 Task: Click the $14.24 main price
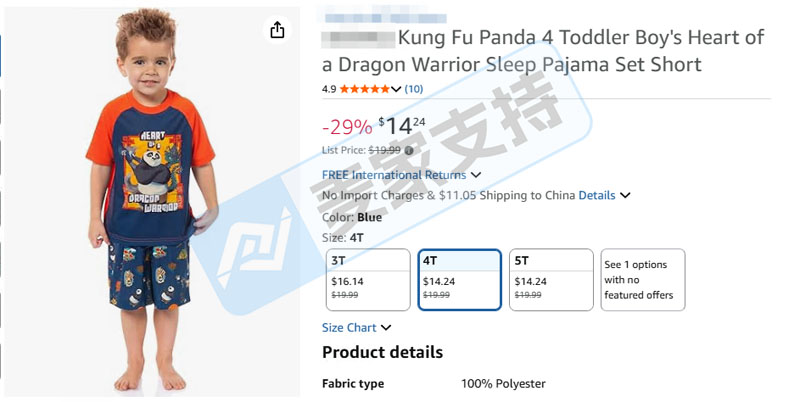coord(402,125)
